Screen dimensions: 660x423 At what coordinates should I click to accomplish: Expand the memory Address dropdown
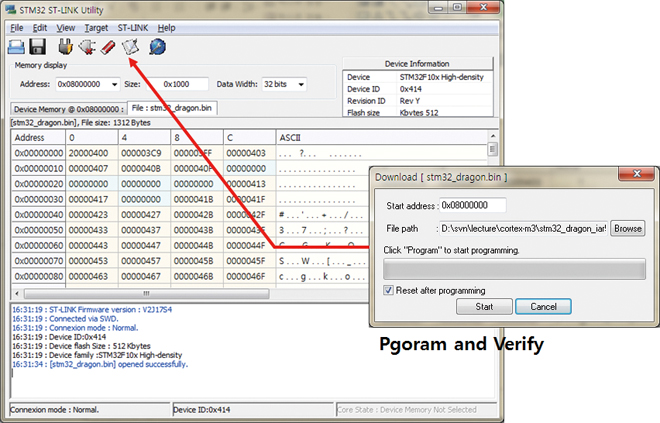point(114,84)
